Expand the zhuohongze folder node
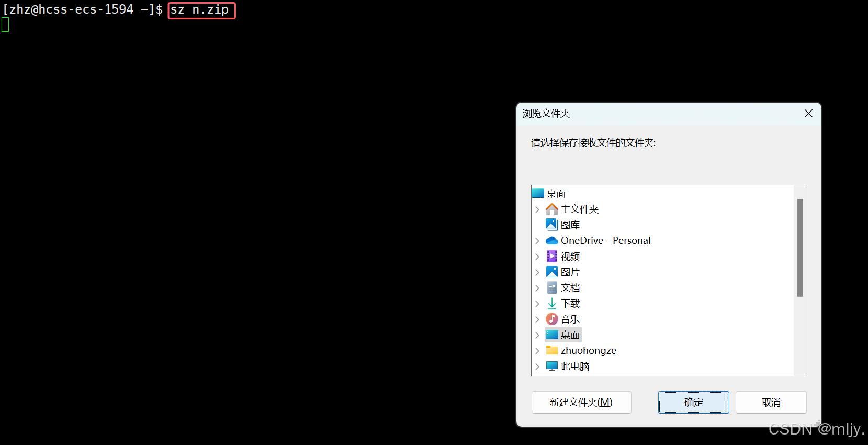Image resolution: width=868 pixels, height=445 pixels. tap(537, 351)
